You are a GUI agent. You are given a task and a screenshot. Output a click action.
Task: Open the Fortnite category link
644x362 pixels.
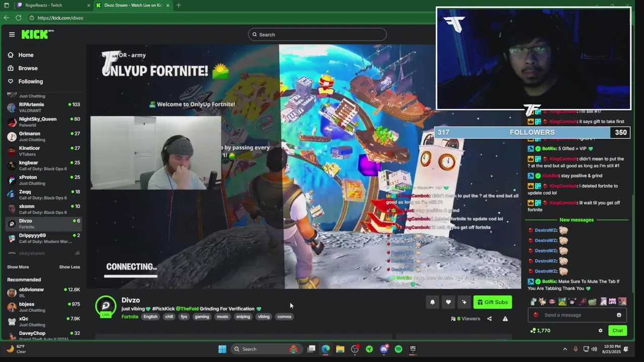tap(130, 317)
